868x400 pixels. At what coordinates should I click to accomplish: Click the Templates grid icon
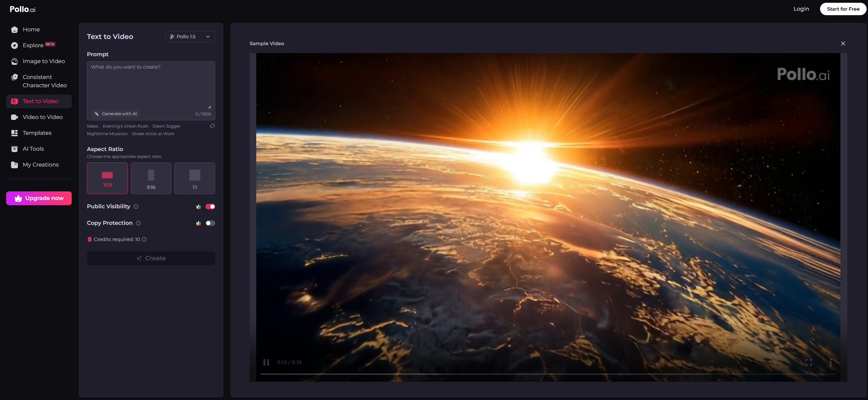pyautogui.click(x=14, y=133)
